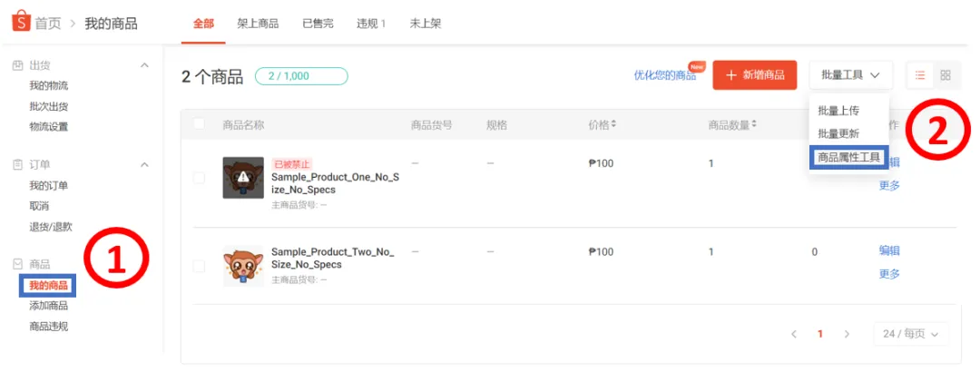
Task: Open the 优化您的商品 link
Action: [x=664, y=75]
